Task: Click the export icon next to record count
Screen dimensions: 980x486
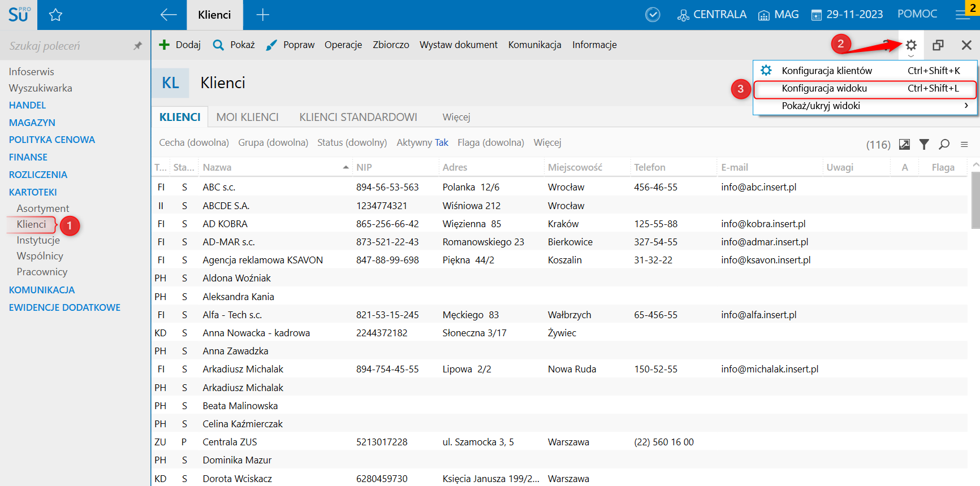Action: click(905, 145)
